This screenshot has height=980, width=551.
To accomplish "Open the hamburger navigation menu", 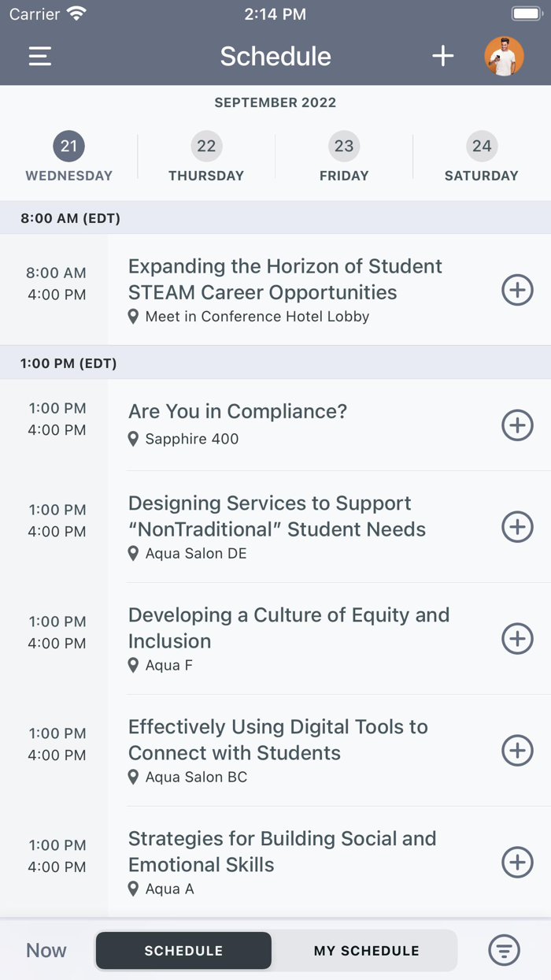I will [x=39, y=56].
